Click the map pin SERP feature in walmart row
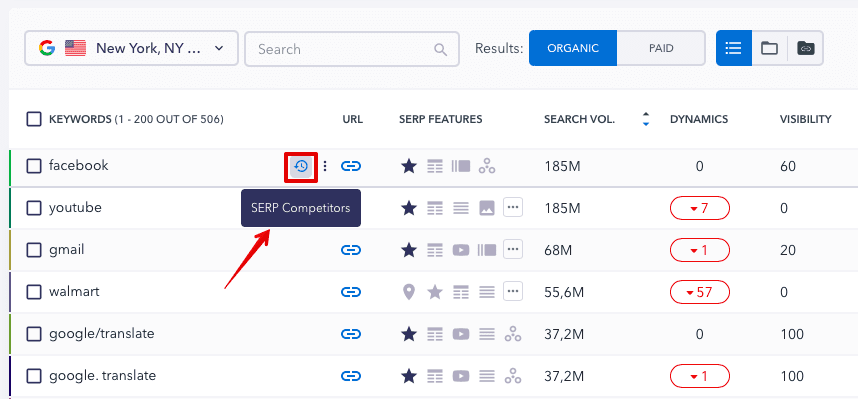This screenshot has width=858, height=399. point(409,292)
